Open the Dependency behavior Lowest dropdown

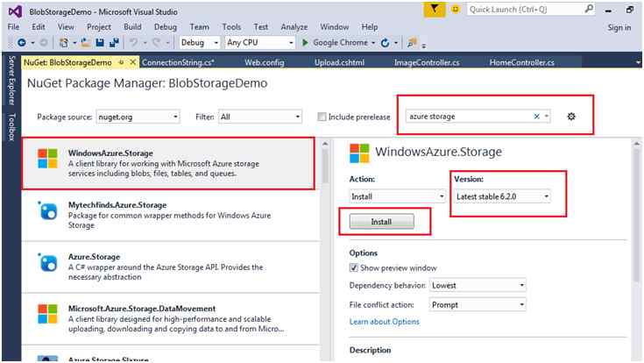pyautogui.click(x=478, y=285)
